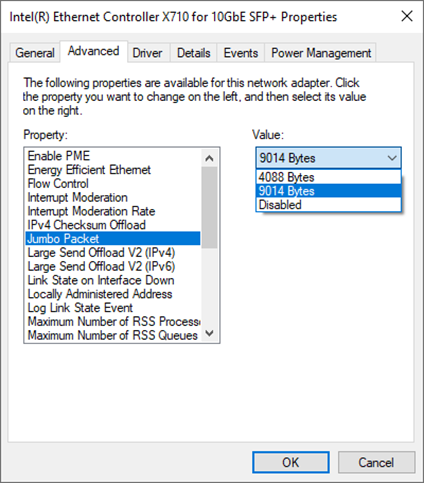The height and width of the screenshot is (483, 424).
Task: Switch to the General tab
Action: [35, 53]
